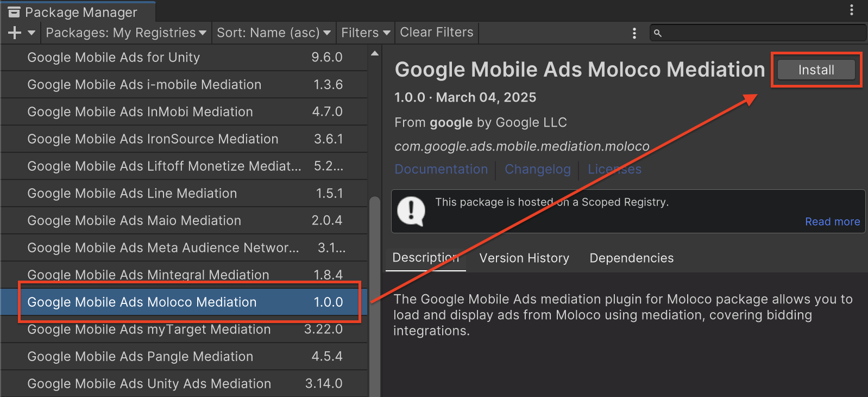The image size is (868, 397).
Task: Open the toolbar three-dot options menu
Action: click(634, 33)
